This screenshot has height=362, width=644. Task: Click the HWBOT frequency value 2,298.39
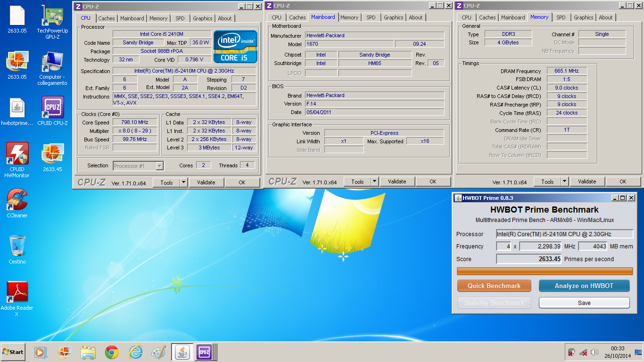click(x=540, y=247)
